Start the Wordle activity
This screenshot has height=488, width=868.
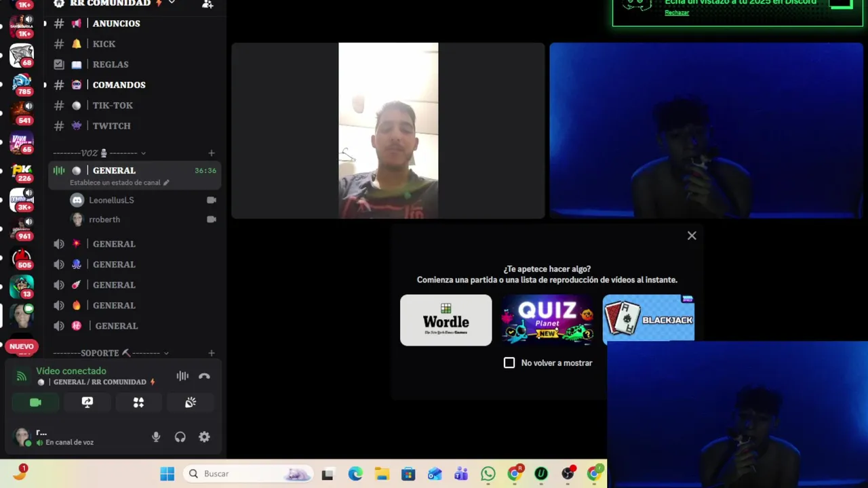pos(446,320)
